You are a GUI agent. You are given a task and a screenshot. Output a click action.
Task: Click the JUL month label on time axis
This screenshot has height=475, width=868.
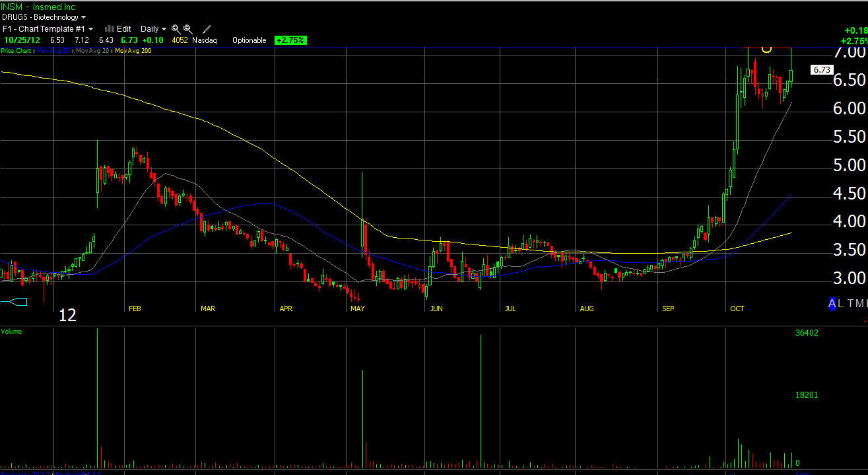click(x=510, y=309)
